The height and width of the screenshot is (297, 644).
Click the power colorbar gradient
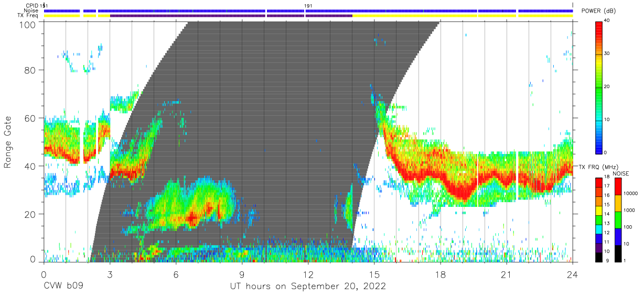[x=599, y=87]
